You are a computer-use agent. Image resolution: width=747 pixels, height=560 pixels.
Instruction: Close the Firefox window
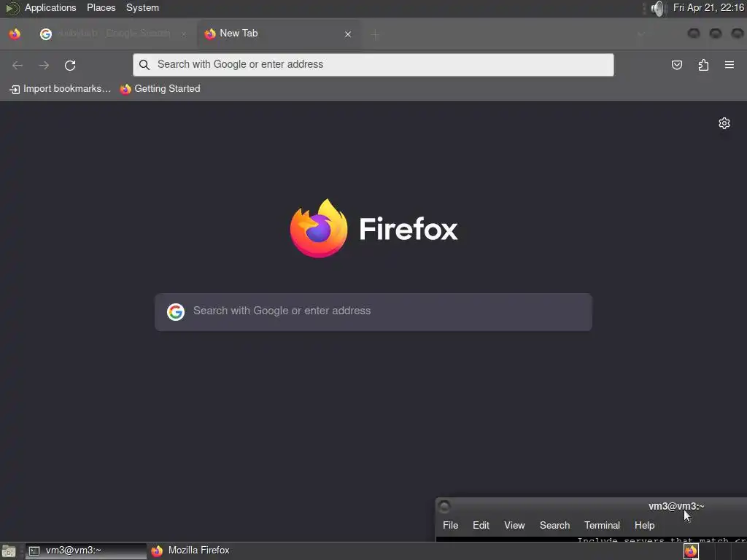click(x=738, y=33)
